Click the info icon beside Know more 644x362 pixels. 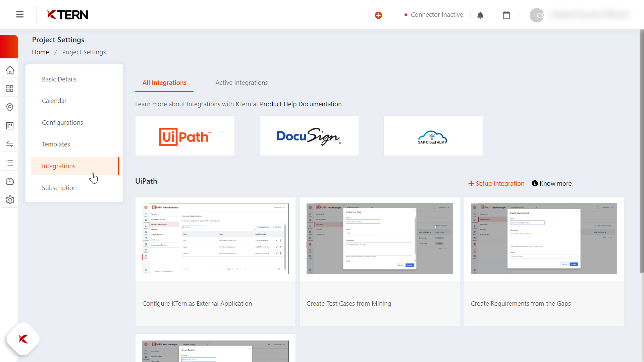[535, 183]
